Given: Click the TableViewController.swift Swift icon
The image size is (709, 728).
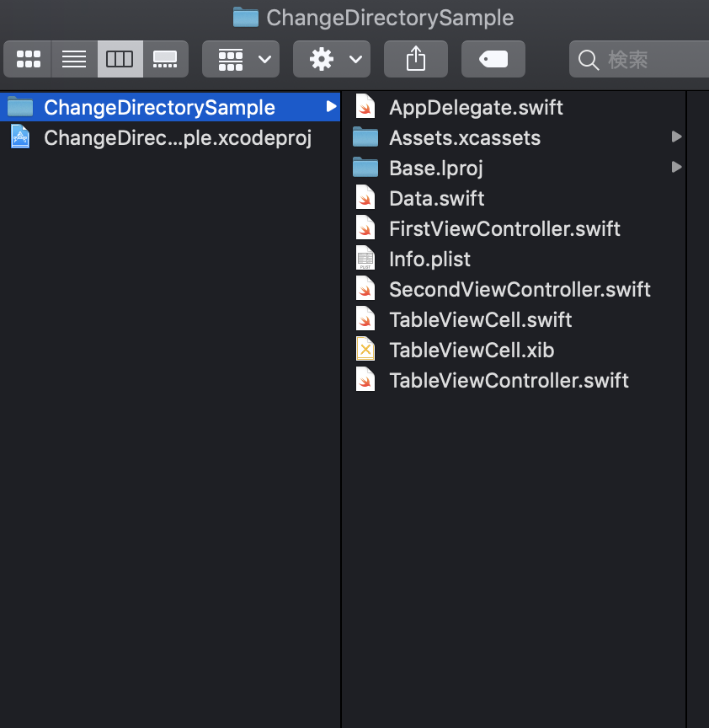Looking at the screenshot, I should click(365, 380).
